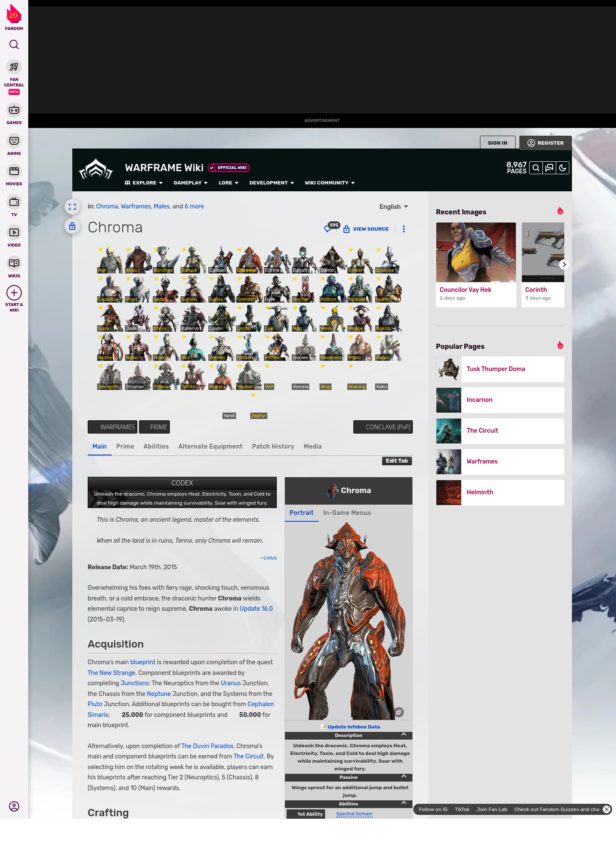The height and width of the screenshot is (856, 616).
Task: Open the English language dropdown
Action: (x=394, y=207)
